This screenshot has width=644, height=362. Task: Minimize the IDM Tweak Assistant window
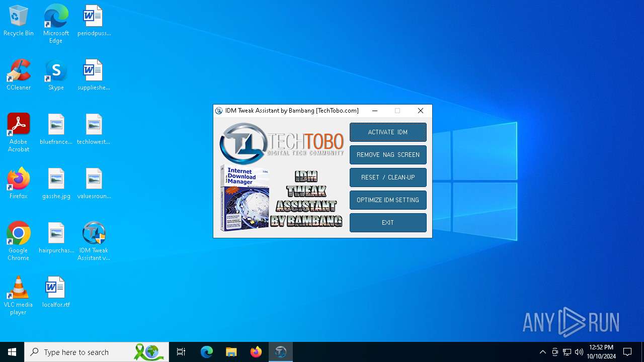click(x=375, y=111)
